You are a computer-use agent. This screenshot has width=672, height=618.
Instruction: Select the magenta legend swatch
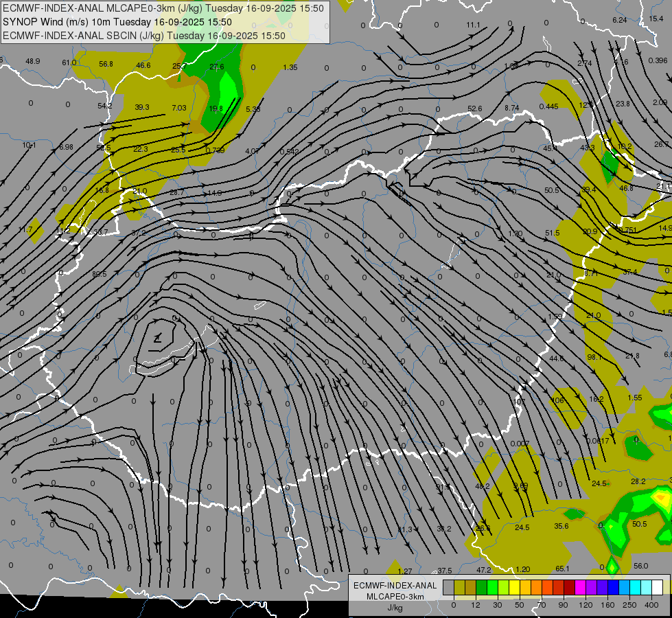click(x=580, y=587)
